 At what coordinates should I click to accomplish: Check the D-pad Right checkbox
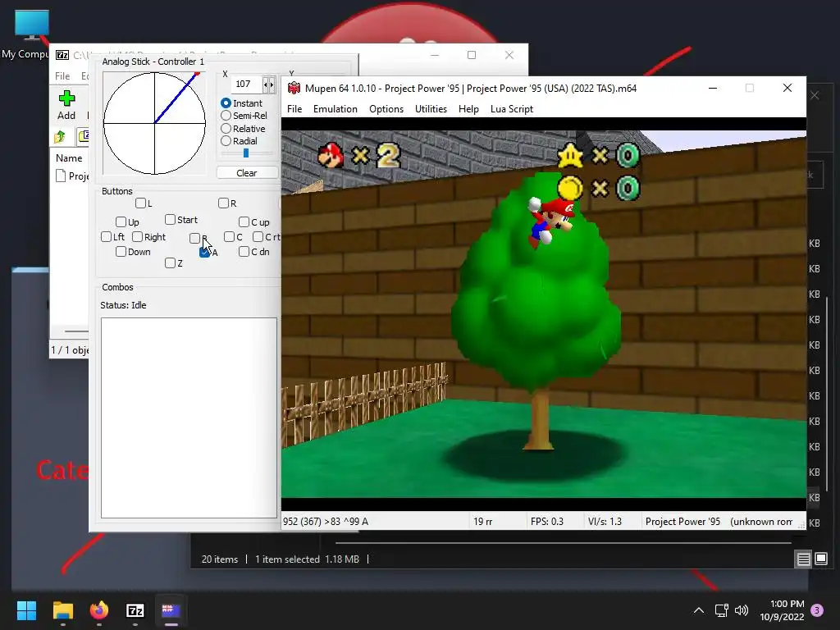pyautogui.click(x=137, y=237)
